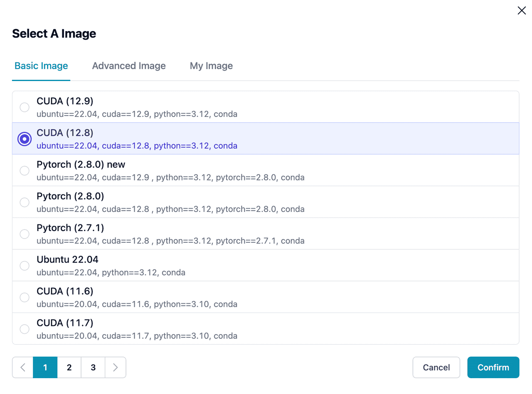Viewport: 532px width, 394px height.
Task: Switch to the Advanced Image tab
Action: [x=129, y=66]
